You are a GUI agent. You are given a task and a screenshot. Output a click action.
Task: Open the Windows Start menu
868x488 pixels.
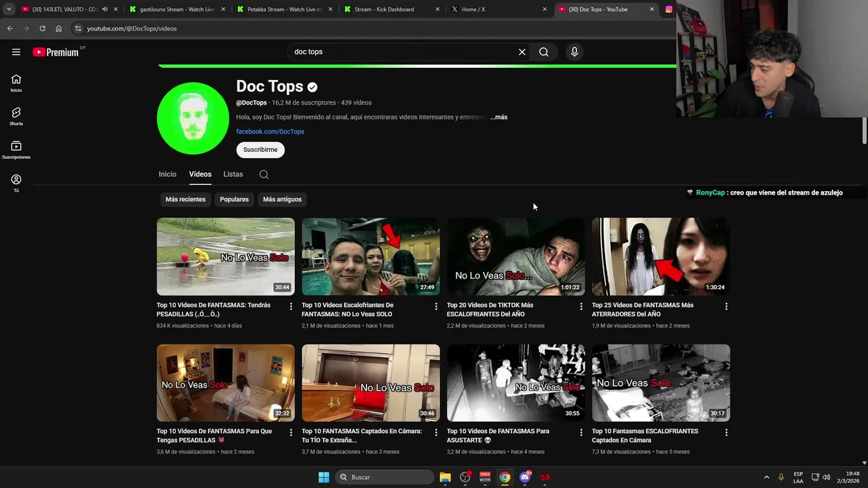pos(323,477)
